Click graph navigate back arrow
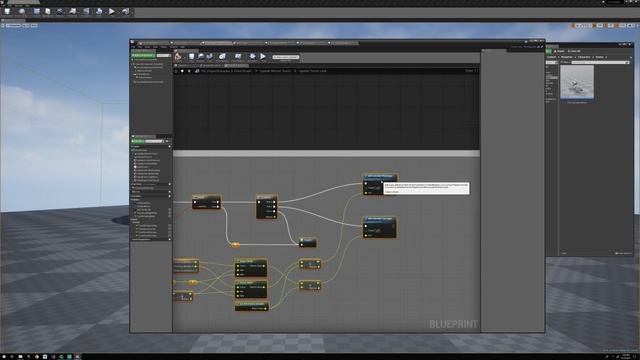The image size is (640, 360). click(x=182, y=71)
